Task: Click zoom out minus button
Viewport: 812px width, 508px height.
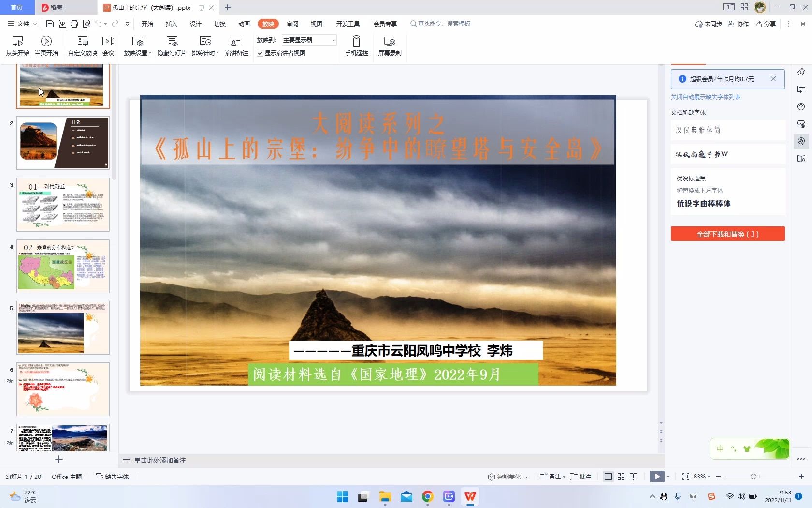Action: coord(718,477)
